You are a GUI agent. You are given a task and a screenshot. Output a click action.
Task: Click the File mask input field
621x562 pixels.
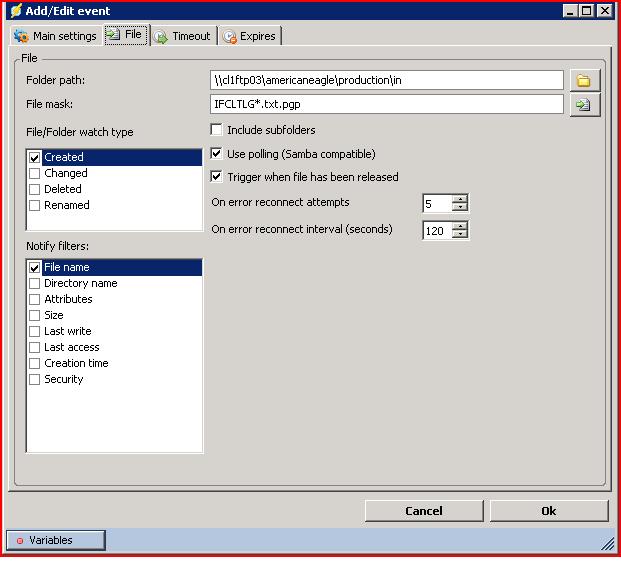tap(387, 104)
